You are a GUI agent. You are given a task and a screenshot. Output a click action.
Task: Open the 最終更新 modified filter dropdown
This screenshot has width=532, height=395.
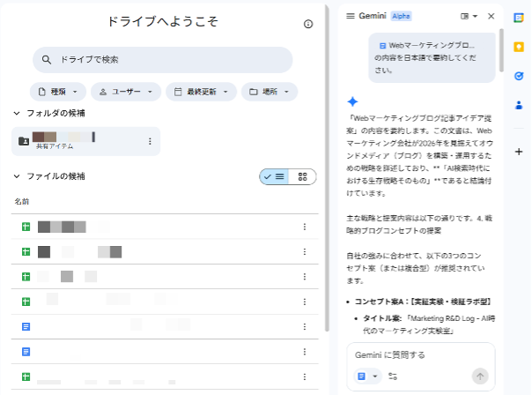(201, 92)
